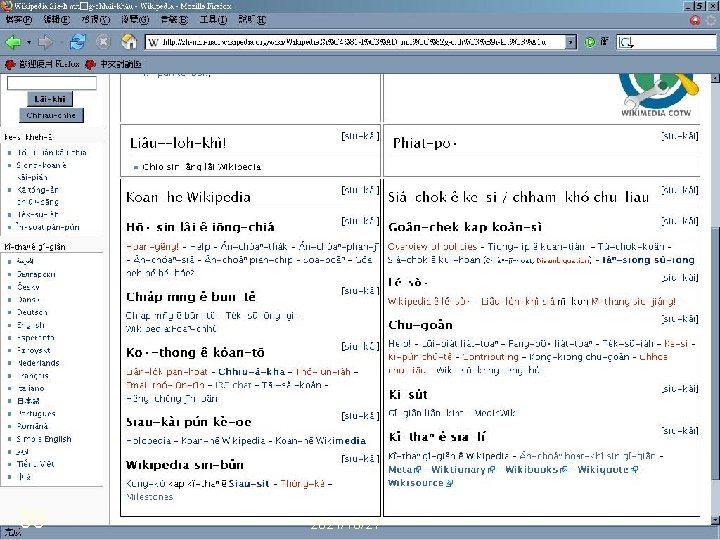Click the red icon at the menu bar's right end
Viewport: 720px width, 540px height.
tap(695, 20)
